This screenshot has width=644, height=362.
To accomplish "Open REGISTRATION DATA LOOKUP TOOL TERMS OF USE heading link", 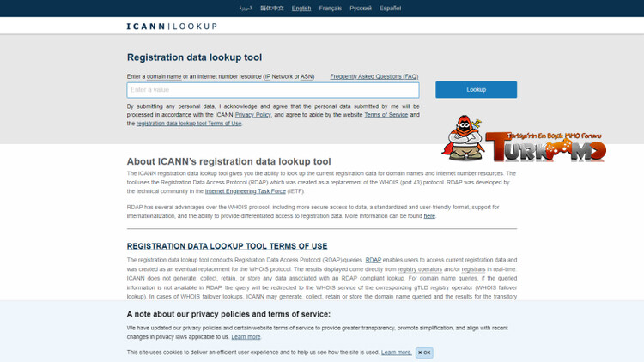I will (x=228, y=246).
